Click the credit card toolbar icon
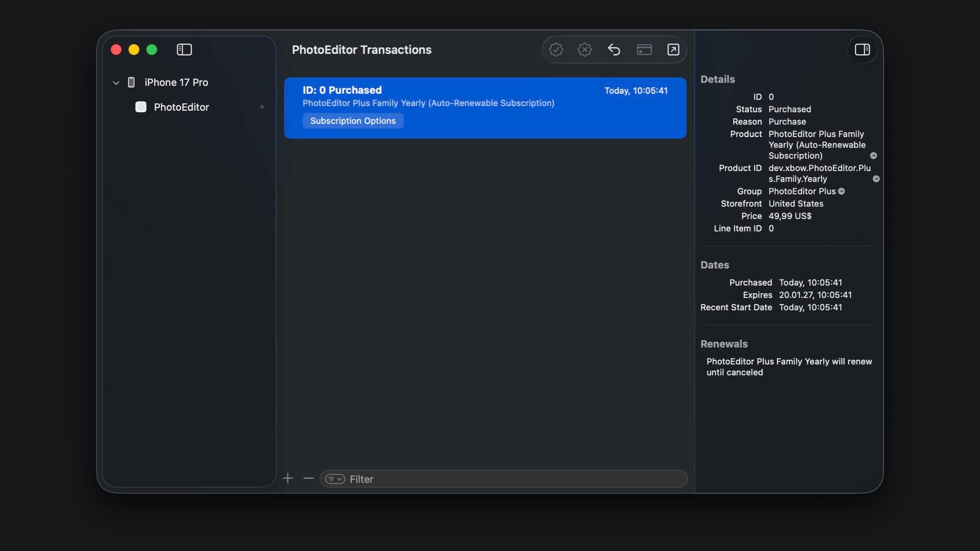This screenshot has width=980, height=551. (644, 49)
